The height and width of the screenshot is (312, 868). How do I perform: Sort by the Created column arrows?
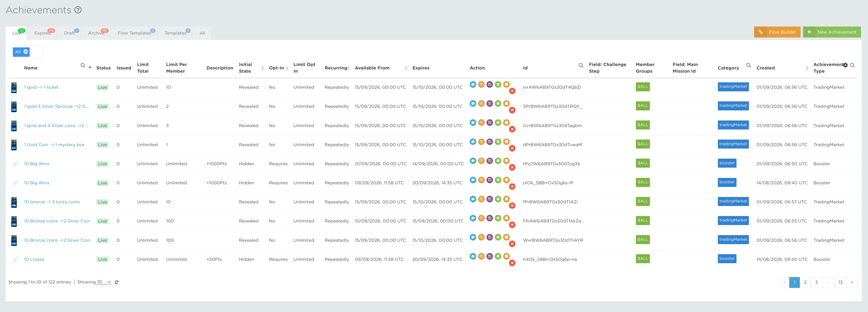pos(807,68)
